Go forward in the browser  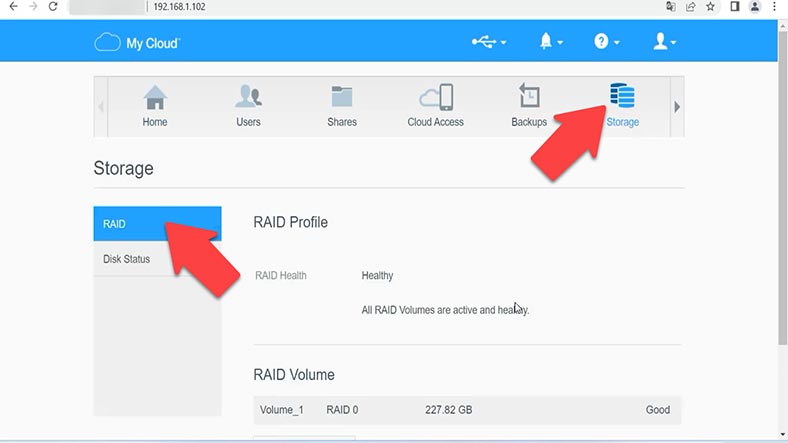pyautogui.click(x=33, y=7)
